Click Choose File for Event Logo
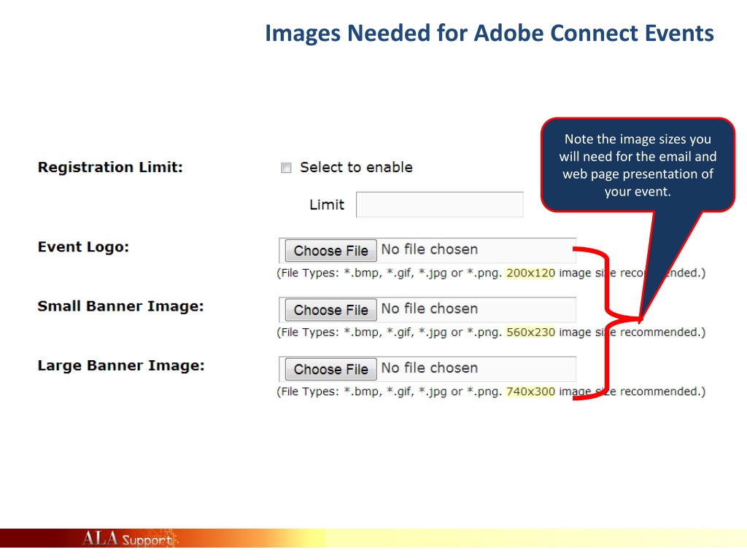 tap(330, 251)
